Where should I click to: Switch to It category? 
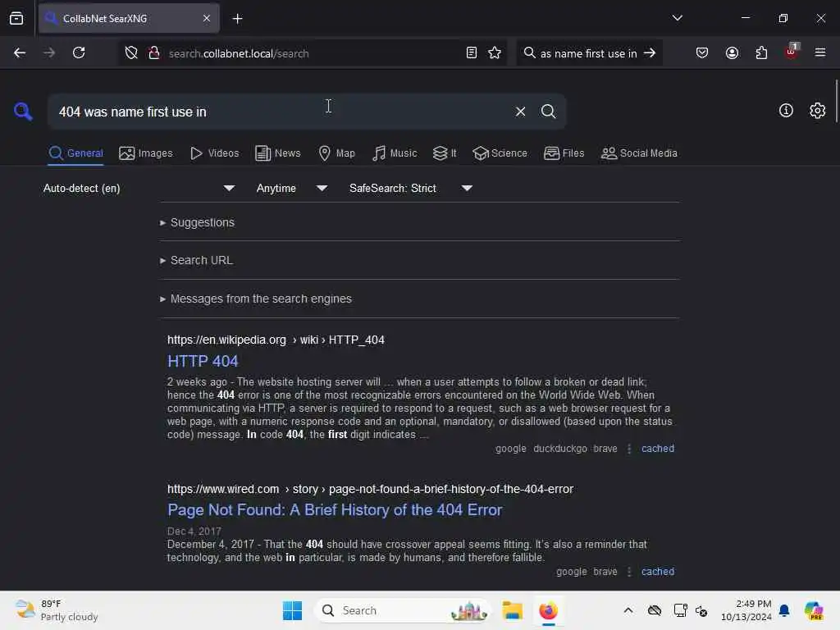445,153
